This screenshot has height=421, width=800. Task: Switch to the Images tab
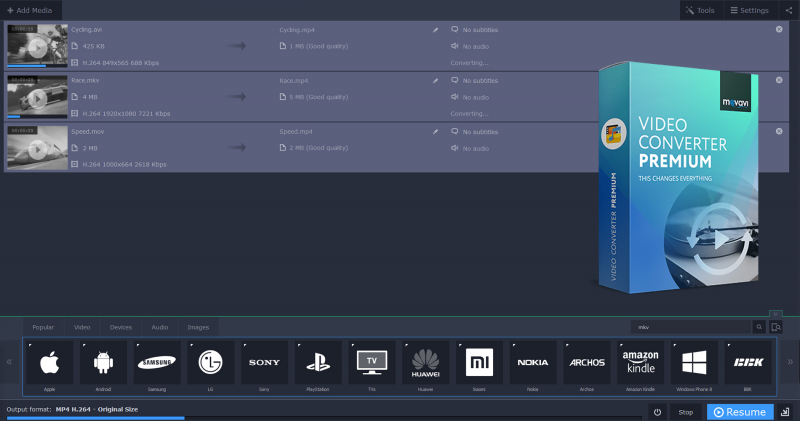click(198, 328)
